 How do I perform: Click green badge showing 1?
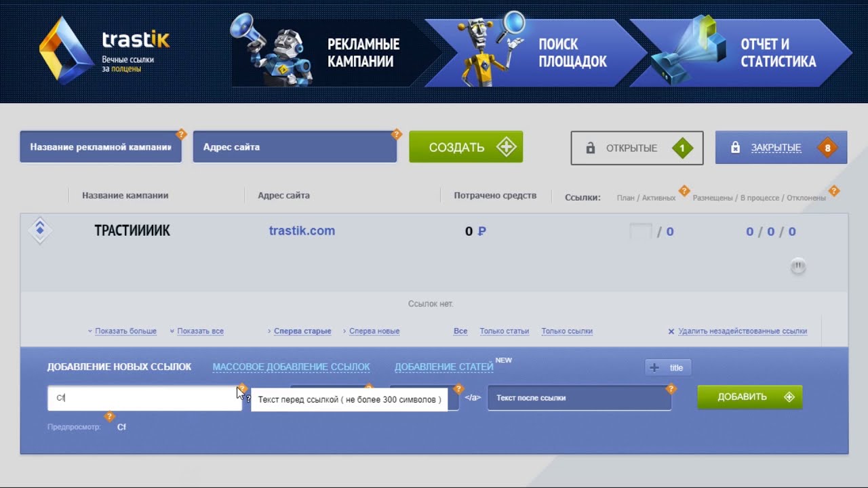tap(683, 148)
